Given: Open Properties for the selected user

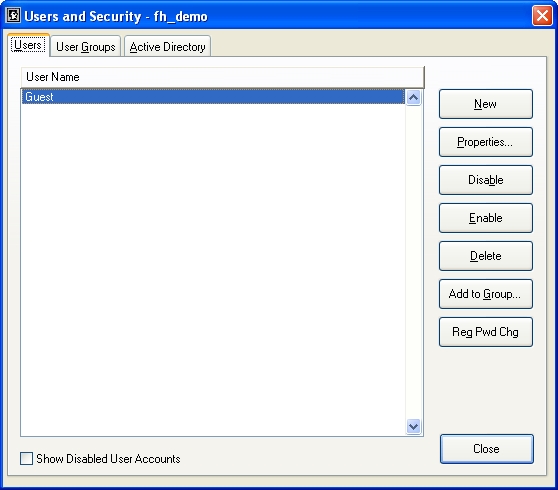Looking at the screenshot, I should (486, 142).
